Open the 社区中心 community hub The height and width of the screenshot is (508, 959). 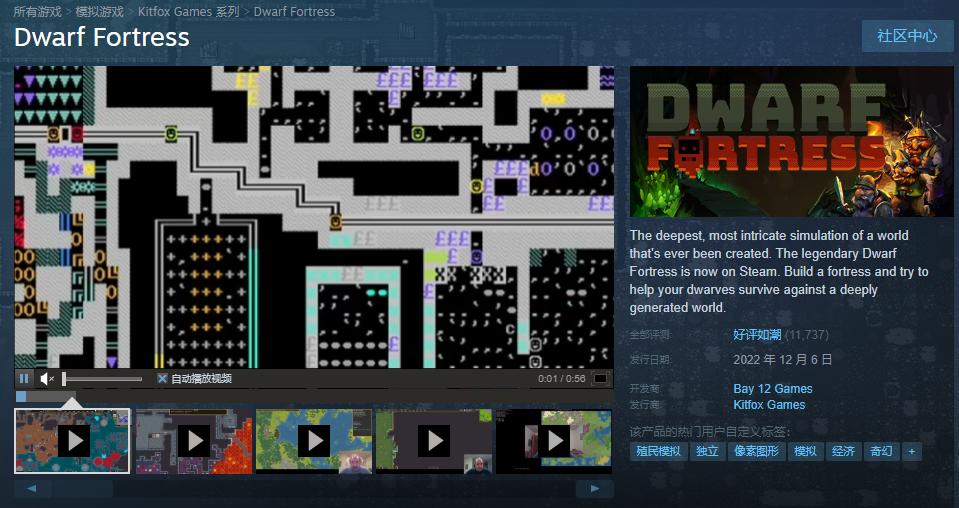click(x=907, y=36)
